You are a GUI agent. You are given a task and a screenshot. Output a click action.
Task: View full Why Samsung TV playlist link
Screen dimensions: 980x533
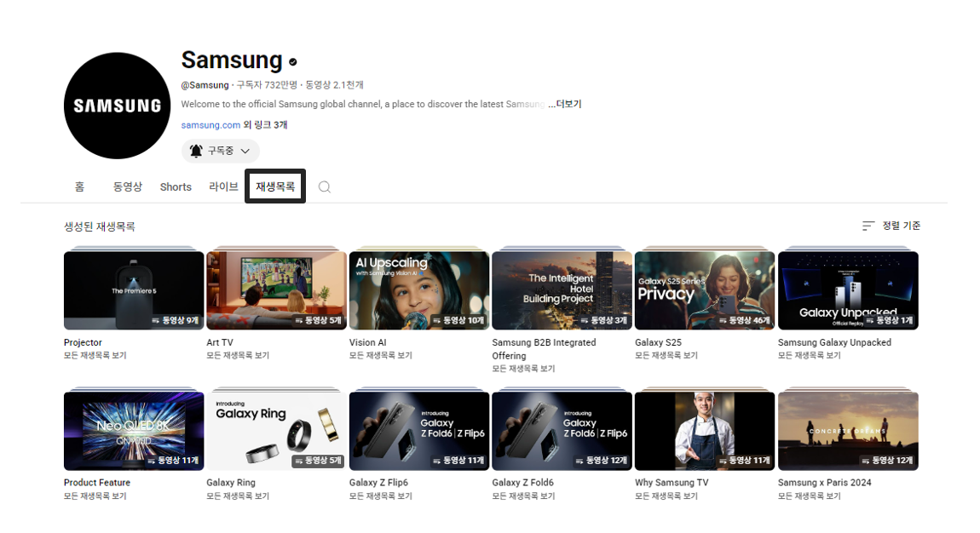click(x=666, y=496)
